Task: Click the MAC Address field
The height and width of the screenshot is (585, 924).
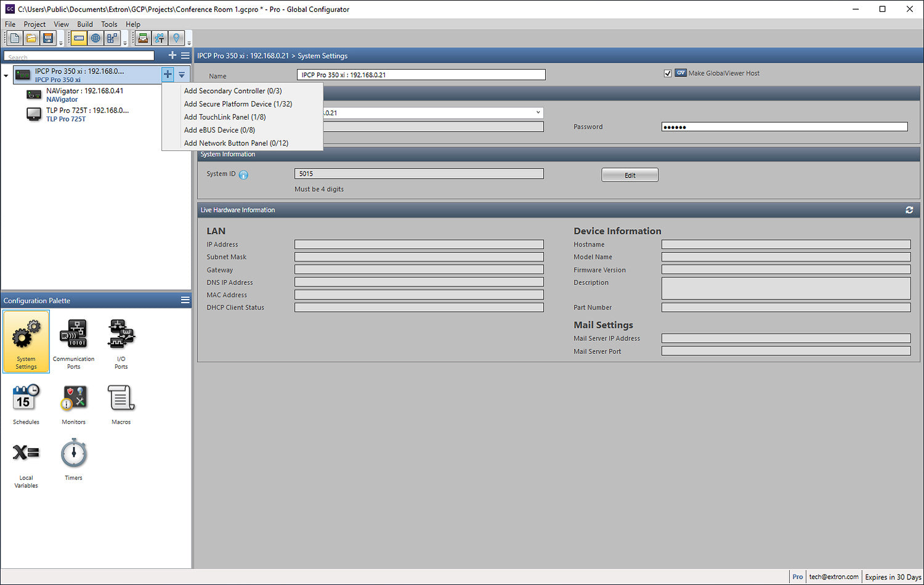Action: point(419,295)
